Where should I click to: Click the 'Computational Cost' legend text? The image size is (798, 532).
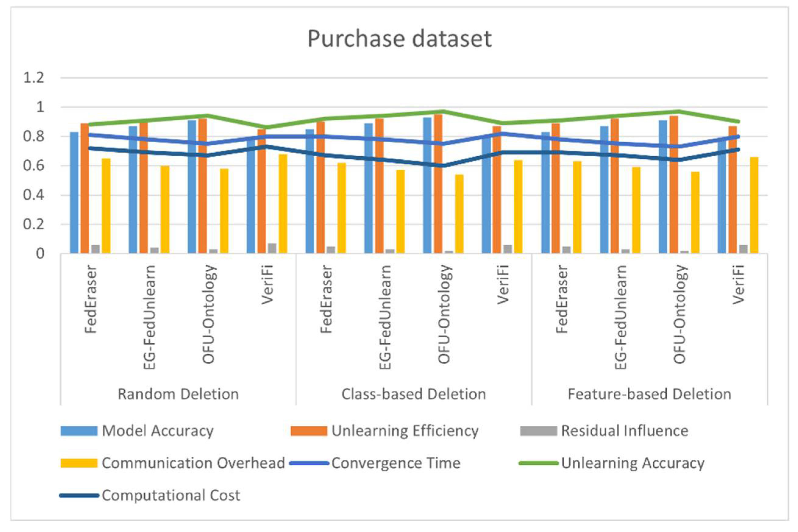pyautogui.click(x=171, y=496)
